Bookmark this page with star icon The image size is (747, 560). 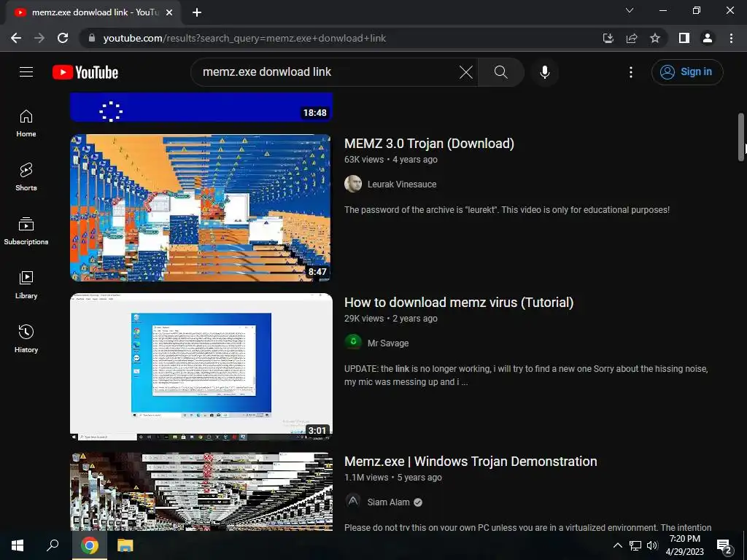tap(655, 38)
